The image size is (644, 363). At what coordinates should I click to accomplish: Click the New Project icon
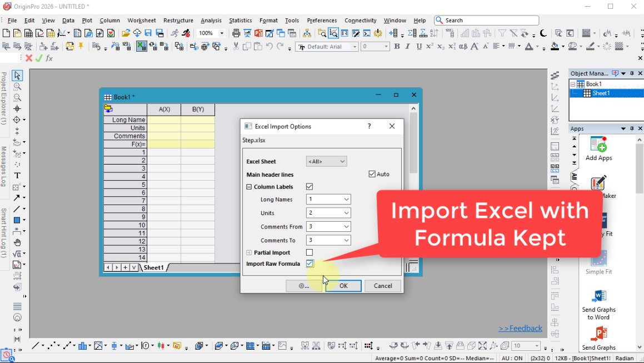[6, 33]
